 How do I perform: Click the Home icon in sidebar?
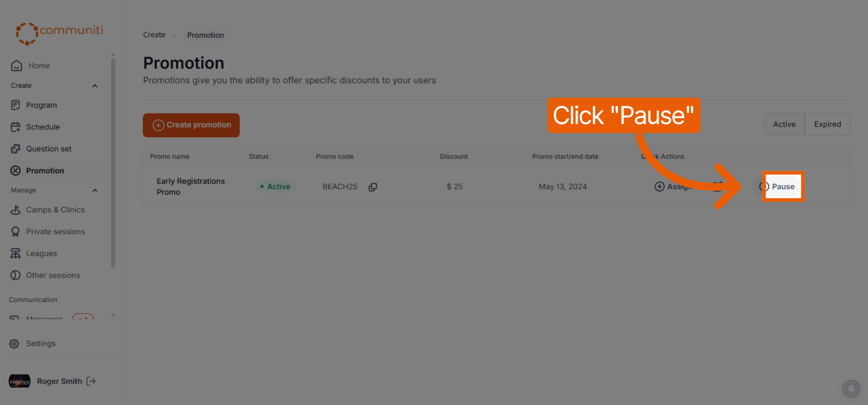pyautogui.click(x=17, y=65)
